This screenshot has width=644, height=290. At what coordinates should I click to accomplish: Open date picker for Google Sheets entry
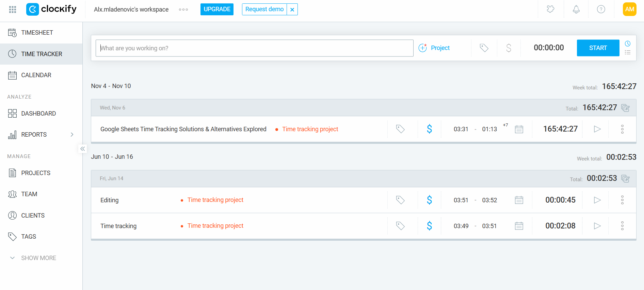click(519, 129)
